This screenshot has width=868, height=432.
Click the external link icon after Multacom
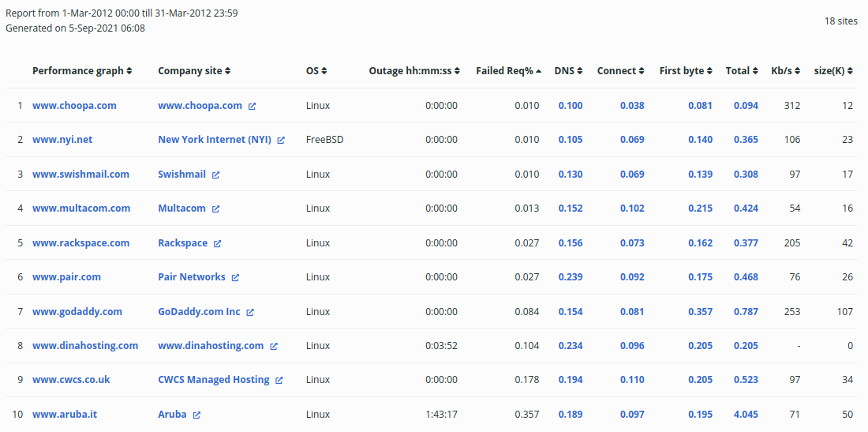pyautogui.click(x=215, y=208)
